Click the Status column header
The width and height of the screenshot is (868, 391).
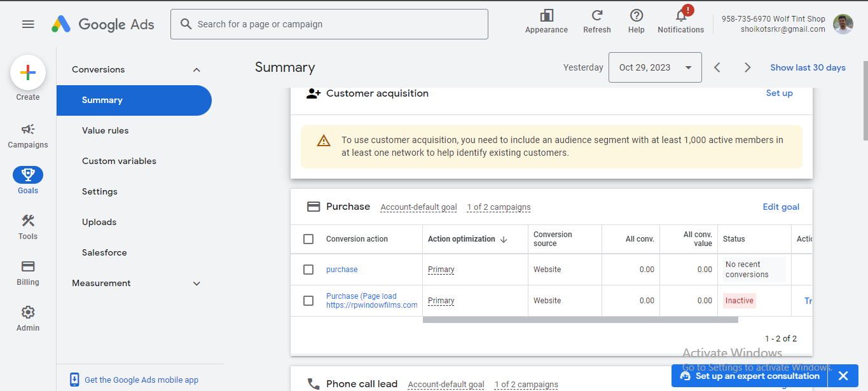coord(734,239)
